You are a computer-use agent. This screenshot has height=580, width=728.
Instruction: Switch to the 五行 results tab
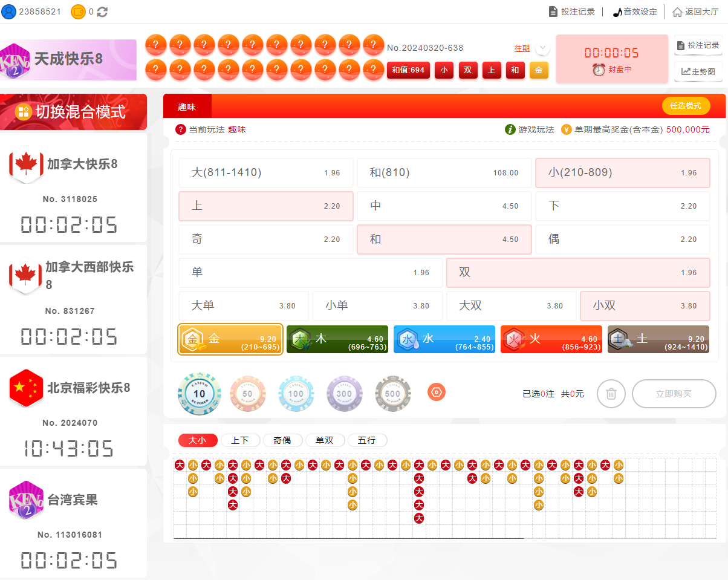367,440
